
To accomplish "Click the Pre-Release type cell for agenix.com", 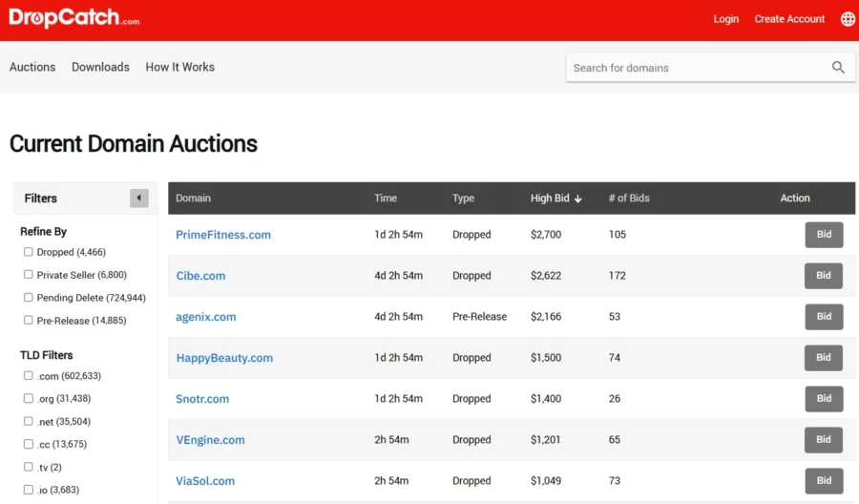I will [x=479, y=317].
